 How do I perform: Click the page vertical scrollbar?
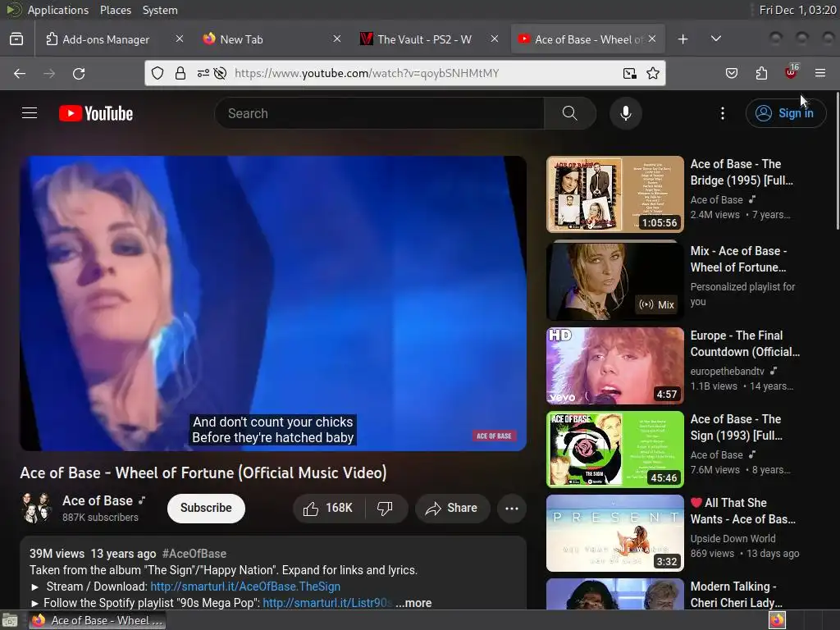(x=836, y=162)
